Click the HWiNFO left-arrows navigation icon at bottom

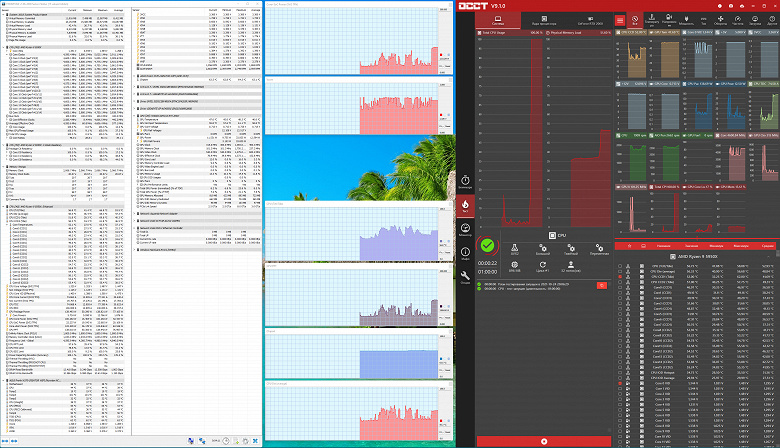pyautogui.click(x=5, y=441)
